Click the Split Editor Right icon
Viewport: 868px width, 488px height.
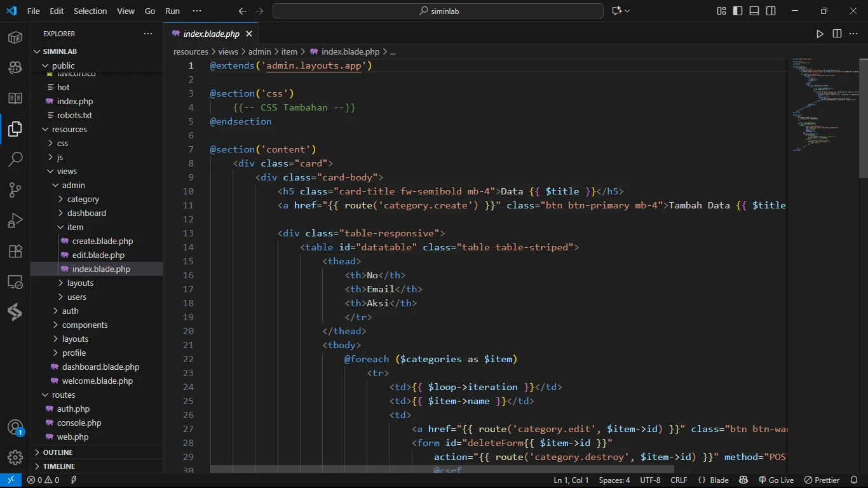(x=837, y=34)
